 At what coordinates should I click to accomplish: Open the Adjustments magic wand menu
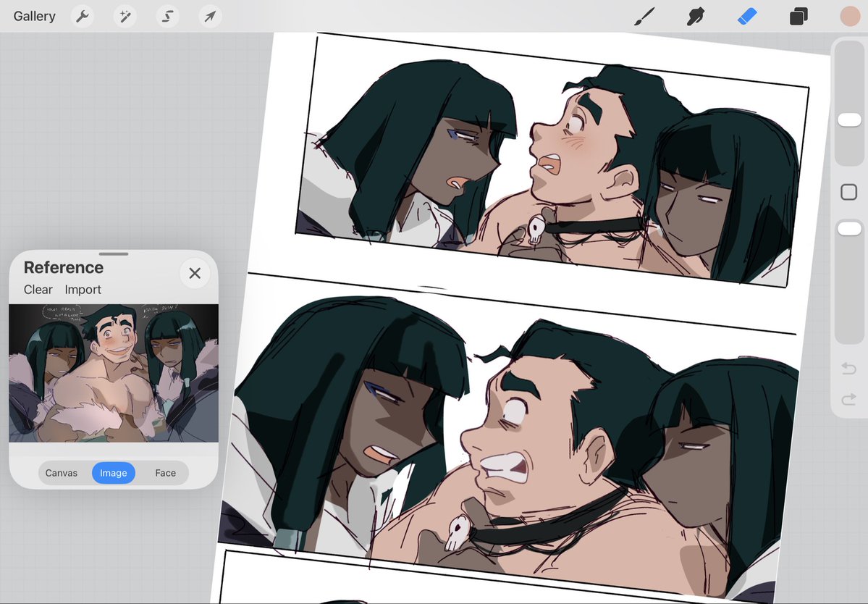coord(125,16)
